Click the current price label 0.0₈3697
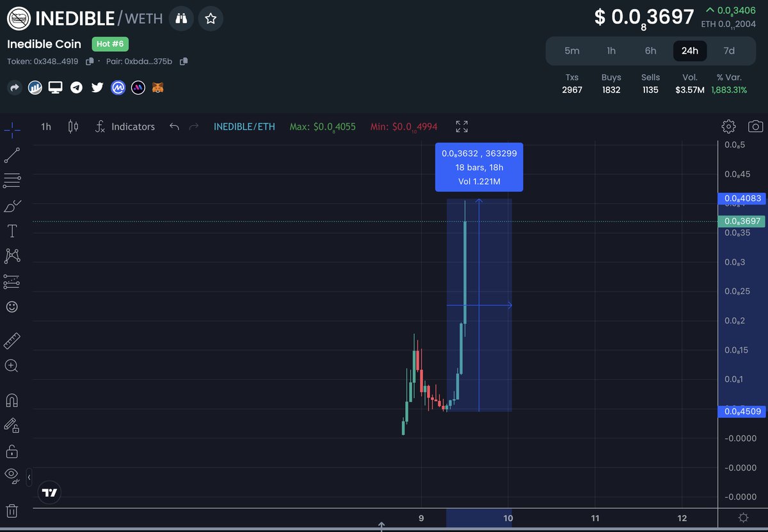This screenshot has width=768, height=532. coord(741,221)
